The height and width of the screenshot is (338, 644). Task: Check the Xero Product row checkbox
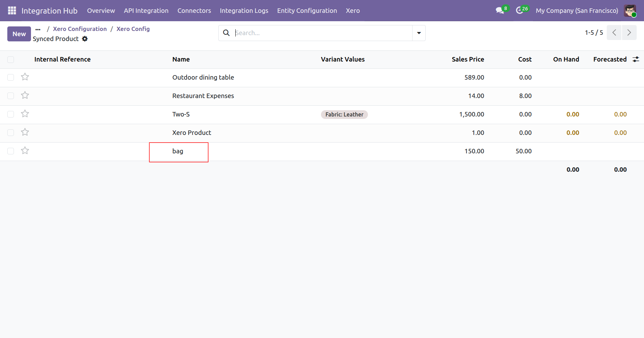tap(11, 133)
